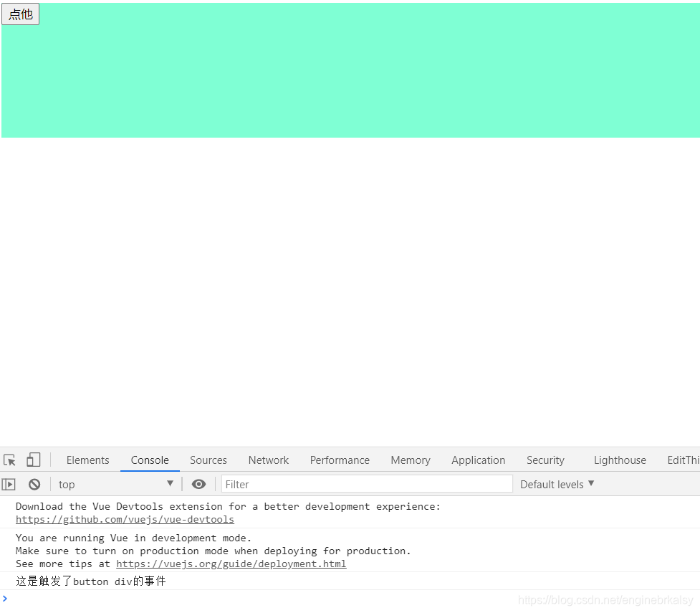Click the log '这是触发了button div的事件'
Image resolution: width=700 pixels, height=613 pixels.
tap(91, 581)
